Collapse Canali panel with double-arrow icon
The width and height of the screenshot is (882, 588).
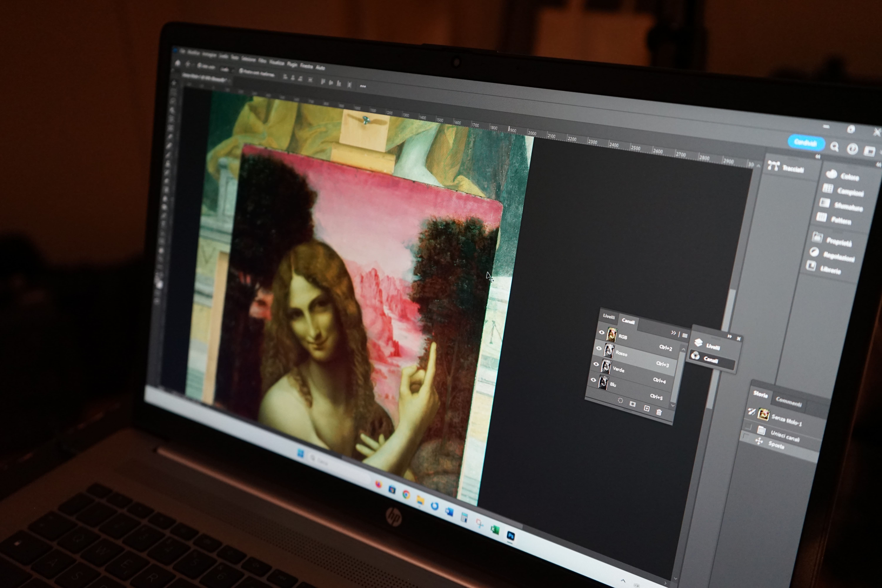[674, 333]
